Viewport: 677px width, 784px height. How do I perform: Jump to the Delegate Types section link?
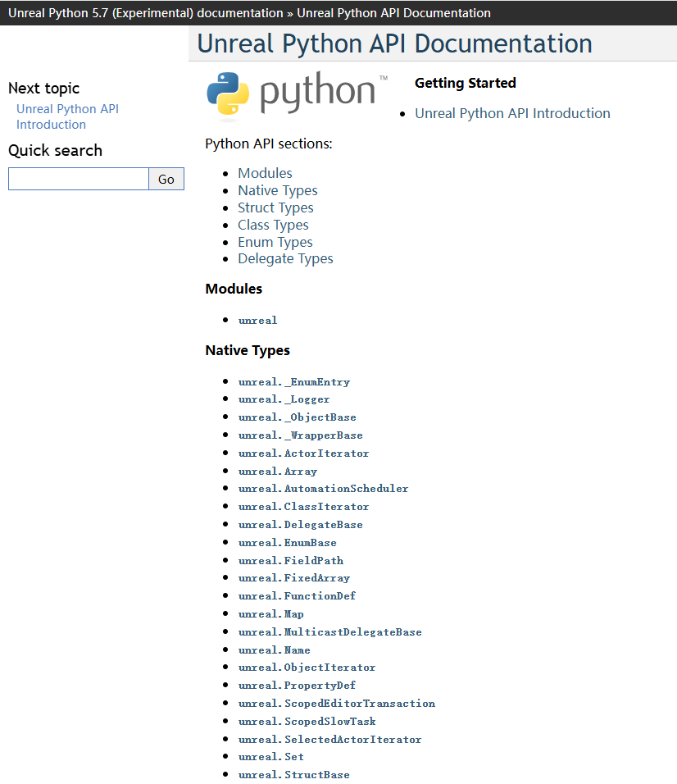click(x=285, y=258)
